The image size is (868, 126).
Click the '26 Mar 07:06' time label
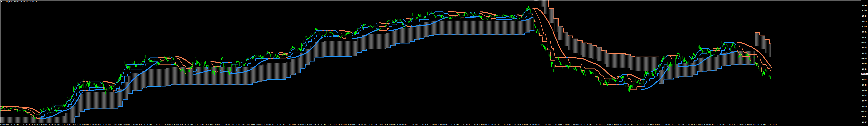(76, 124)
